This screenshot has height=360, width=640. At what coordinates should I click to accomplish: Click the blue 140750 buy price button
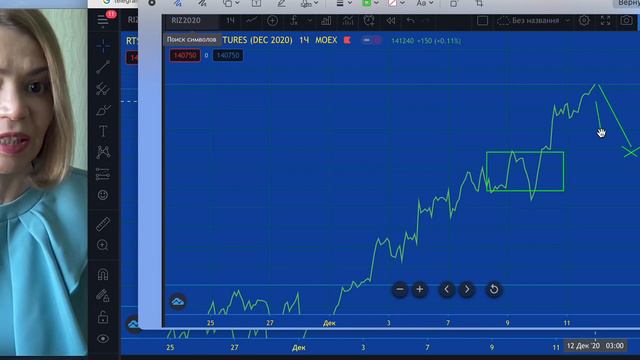[x=228, y=56]
